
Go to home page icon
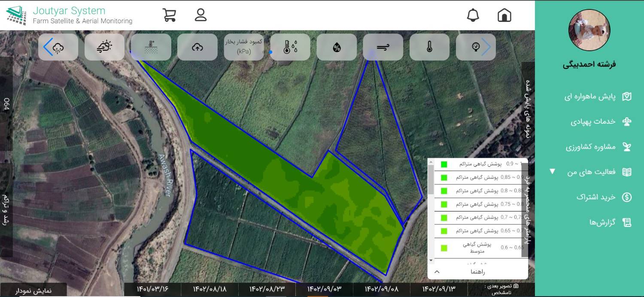click(504, 15)
